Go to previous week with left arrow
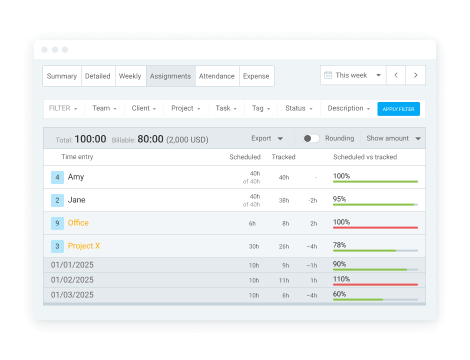470x360 pixels. 396,75
